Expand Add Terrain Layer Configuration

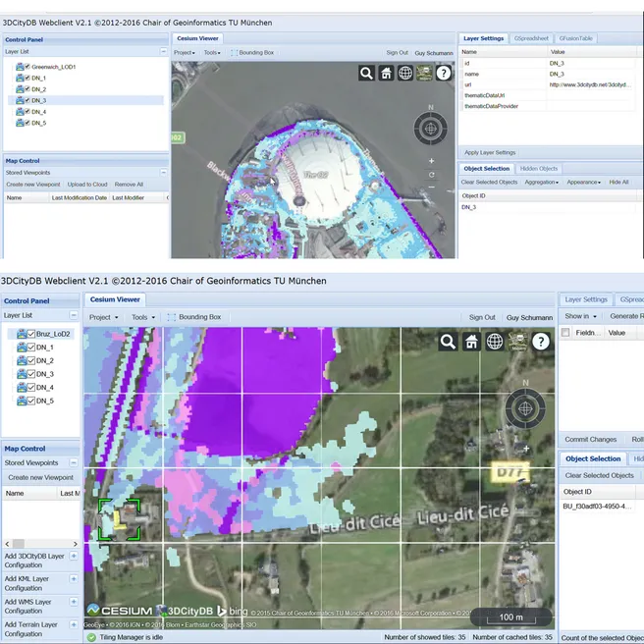click(74, 624)
